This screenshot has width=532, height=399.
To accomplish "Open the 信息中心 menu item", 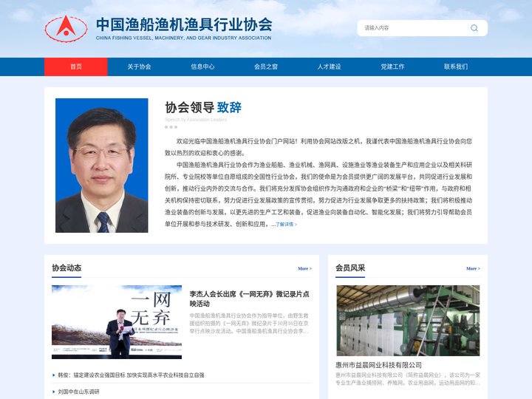I will click(202, 66).
